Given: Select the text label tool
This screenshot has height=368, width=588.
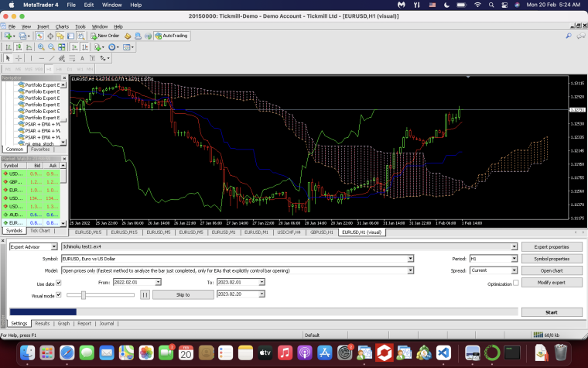Looking at the screenshot, I should (82, 58).
